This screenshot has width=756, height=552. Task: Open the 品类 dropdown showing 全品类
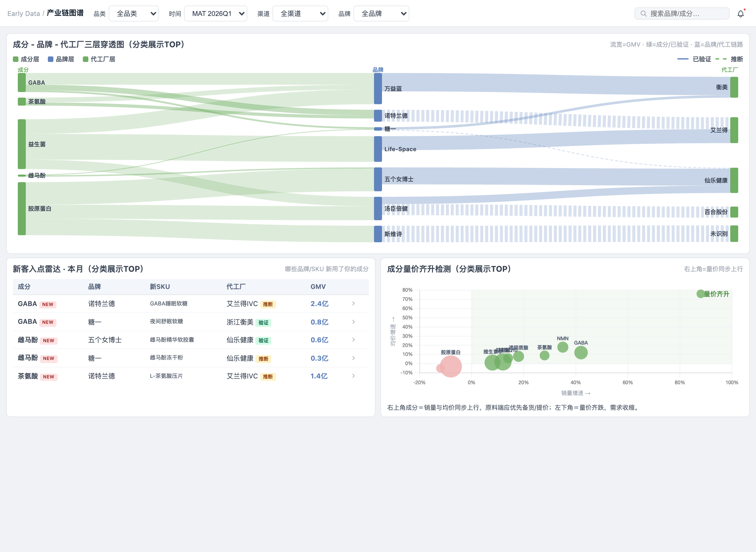tap(134, 14)
